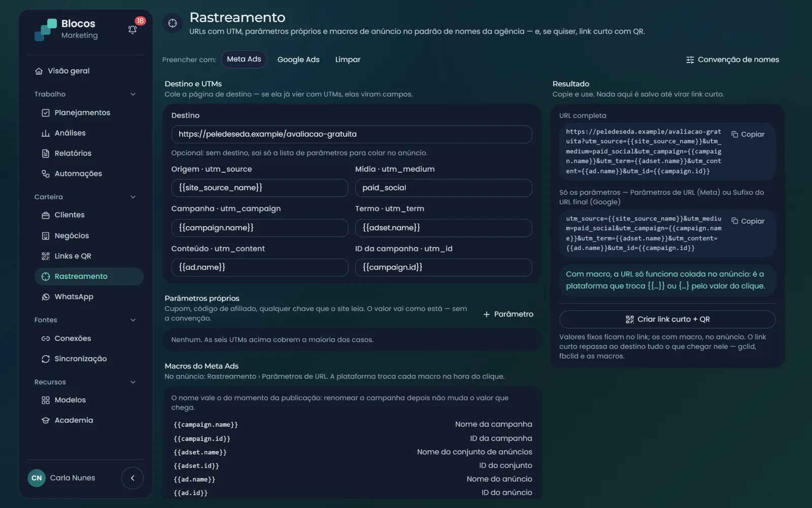
Task: Click the Planejamentos checklist icon
Action: pyautogui.click(x=46, y=113)
